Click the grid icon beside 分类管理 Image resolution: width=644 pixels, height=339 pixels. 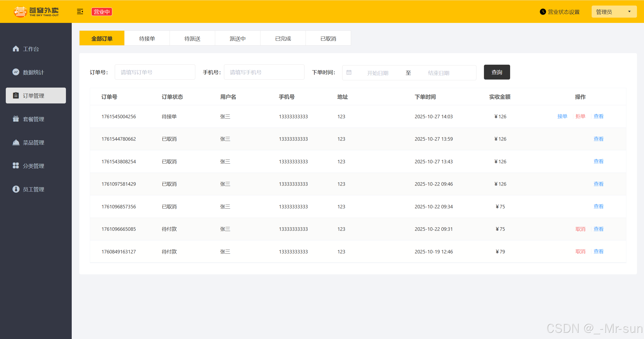click(x=16, y=166)
